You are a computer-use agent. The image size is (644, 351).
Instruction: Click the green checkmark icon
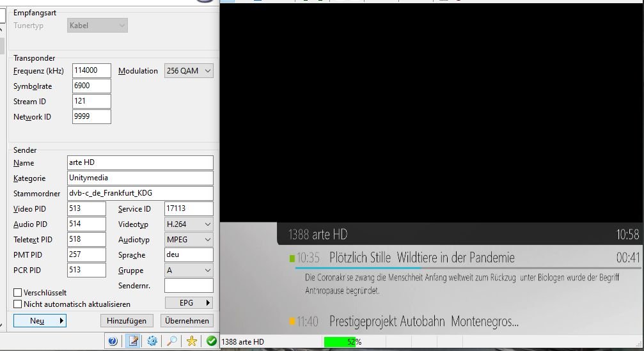click(212, 341)
